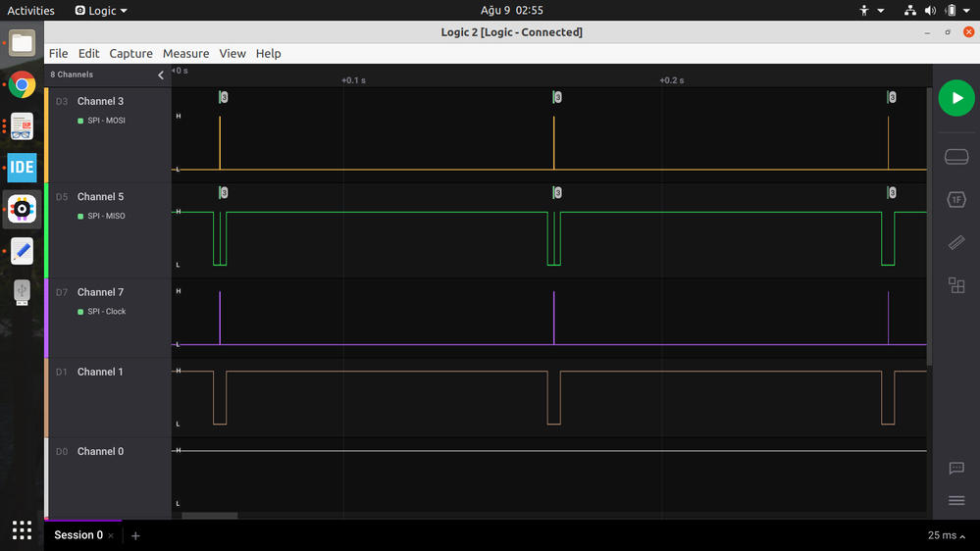Open the IDE app in the dock
980x551 pixels.
[22, 168]
